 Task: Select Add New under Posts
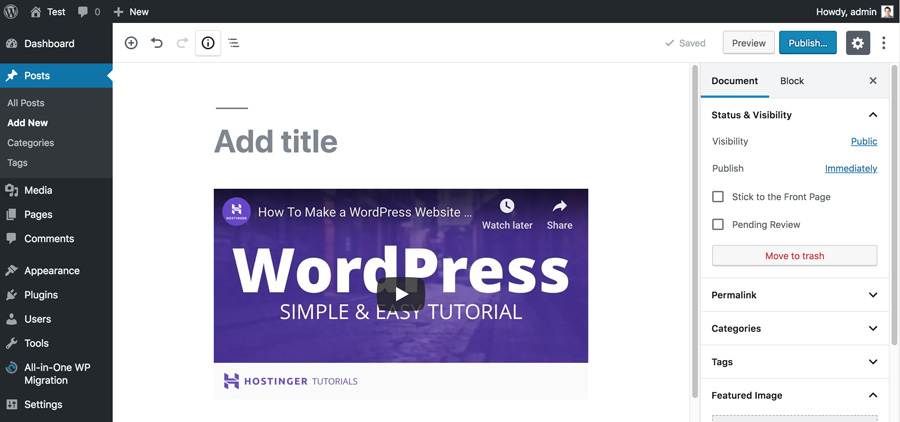pos(28,123)
